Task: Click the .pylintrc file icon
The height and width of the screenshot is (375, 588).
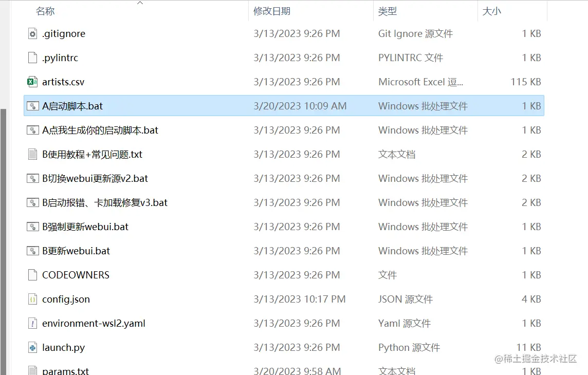Action: 32,58
